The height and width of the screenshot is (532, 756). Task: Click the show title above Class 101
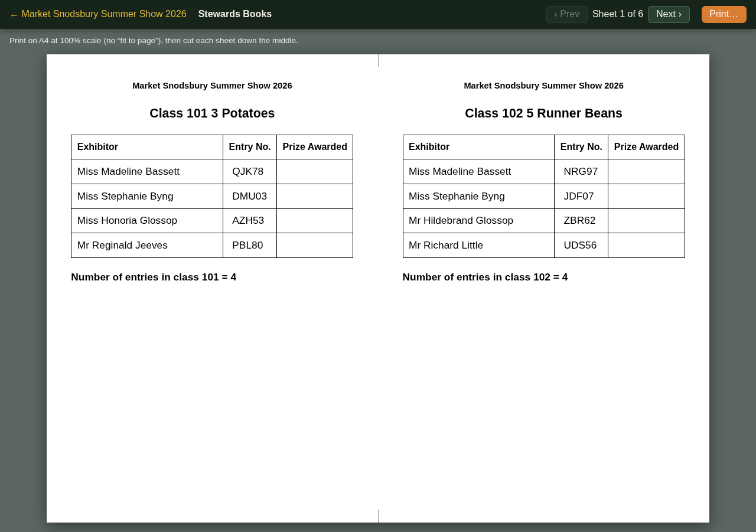[212, 86]
